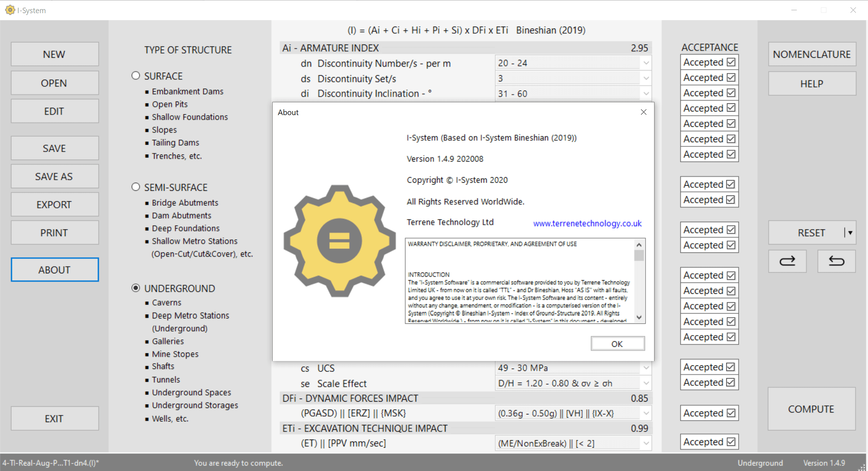Select the SURFACE radio button

click(x=136, y=76)
